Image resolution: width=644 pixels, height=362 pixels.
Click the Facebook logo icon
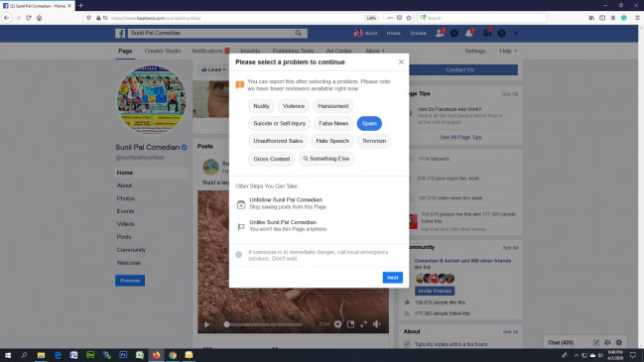point(120,34)
